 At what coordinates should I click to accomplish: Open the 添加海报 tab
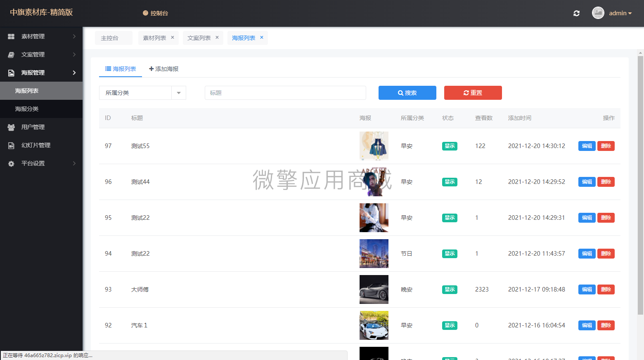(164, 69)
